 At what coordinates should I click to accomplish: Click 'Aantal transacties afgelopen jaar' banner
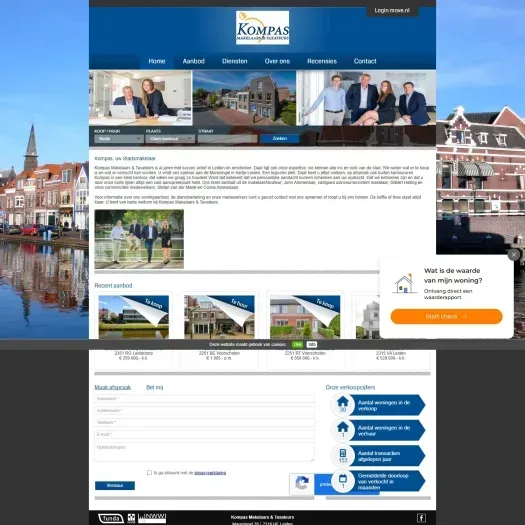[378, 456]
